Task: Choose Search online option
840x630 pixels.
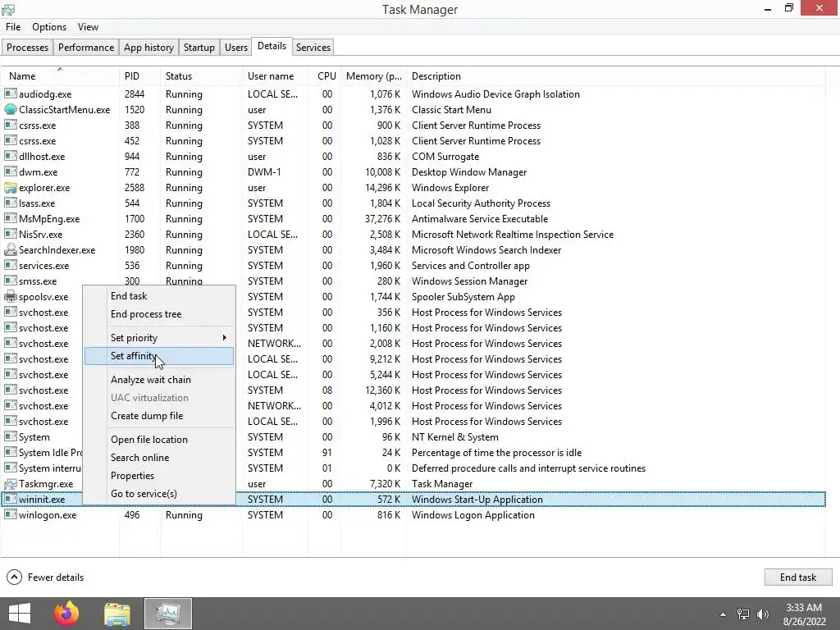Action: (159, 458)
